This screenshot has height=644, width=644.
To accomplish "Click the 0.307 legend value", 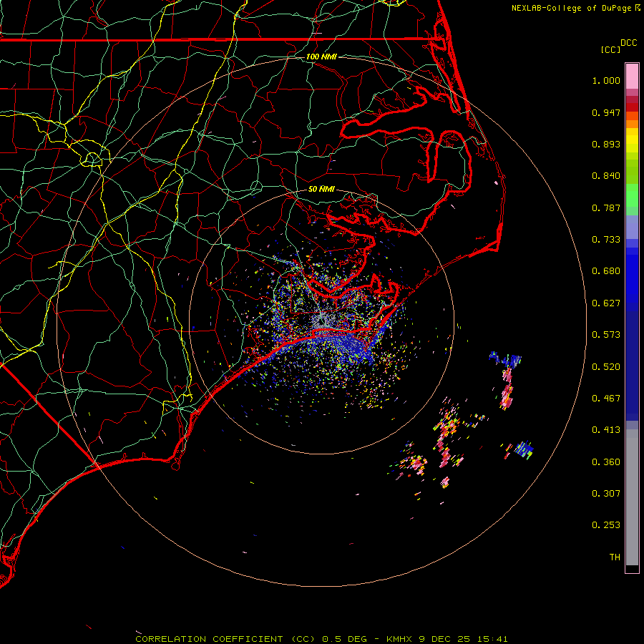I will [x=606, y=494].
